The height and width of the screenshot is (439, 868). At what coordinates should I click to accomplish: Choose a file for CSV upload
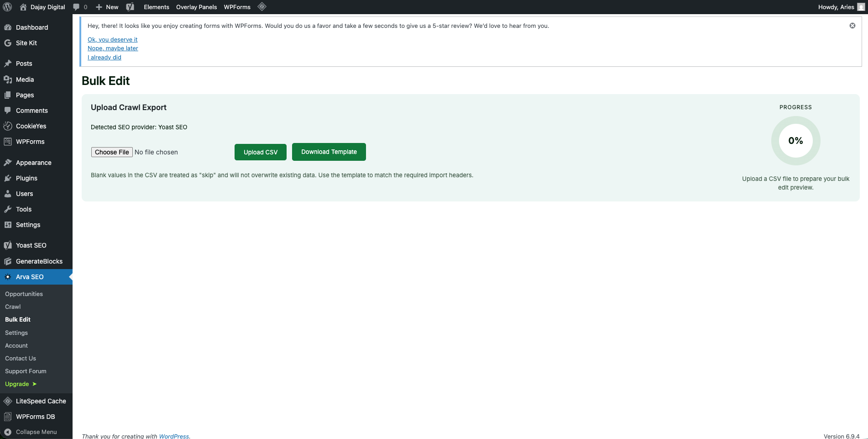click(x=112, y=152)
